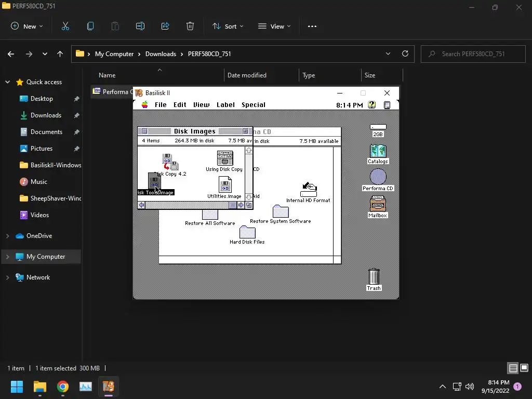Expand the My Computer tree node

[7, 257]
